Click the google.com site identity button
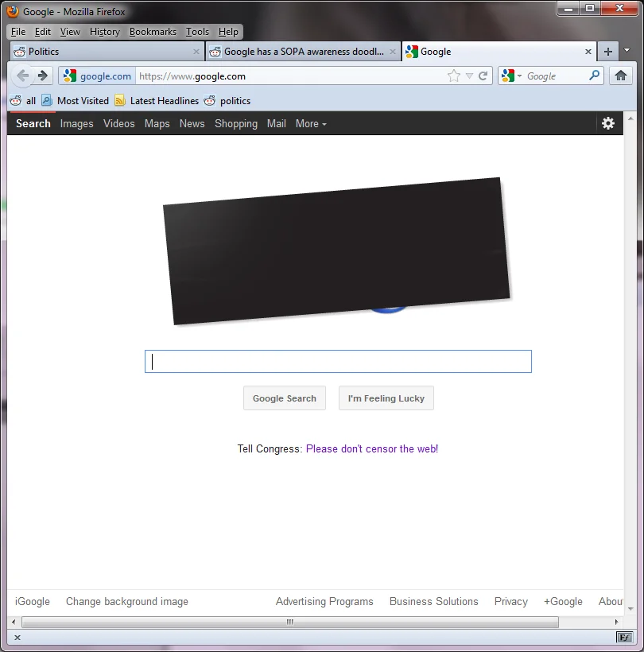Screen dimensions: 644x652 pos(97,76)
